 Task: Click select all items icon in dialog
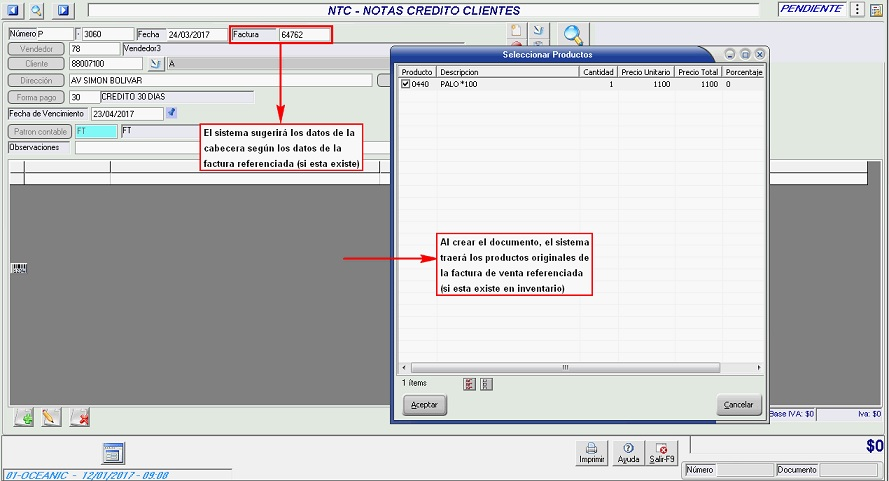469,383
